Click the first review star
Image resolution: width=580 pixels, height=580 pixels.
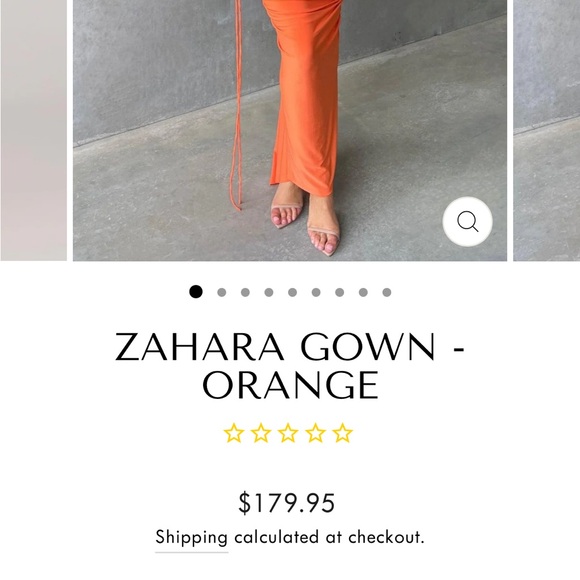(234, 433)
